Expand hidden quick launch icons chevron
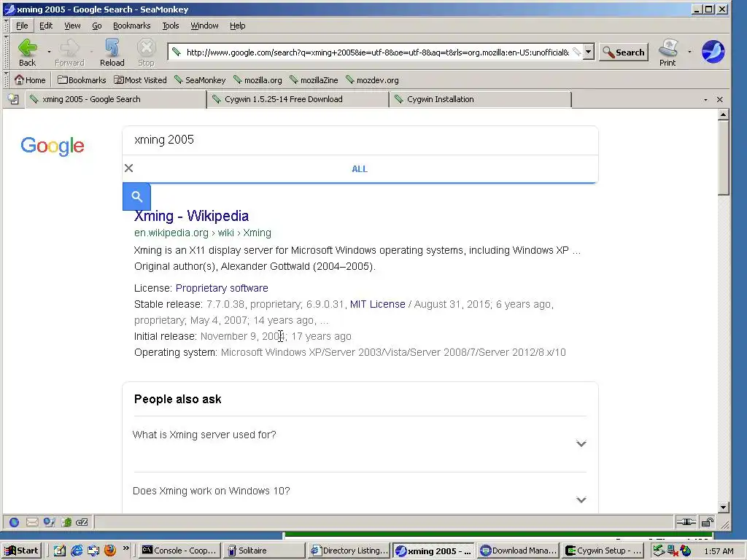Viewport: 747px width, 560px height. click(125, 548)
